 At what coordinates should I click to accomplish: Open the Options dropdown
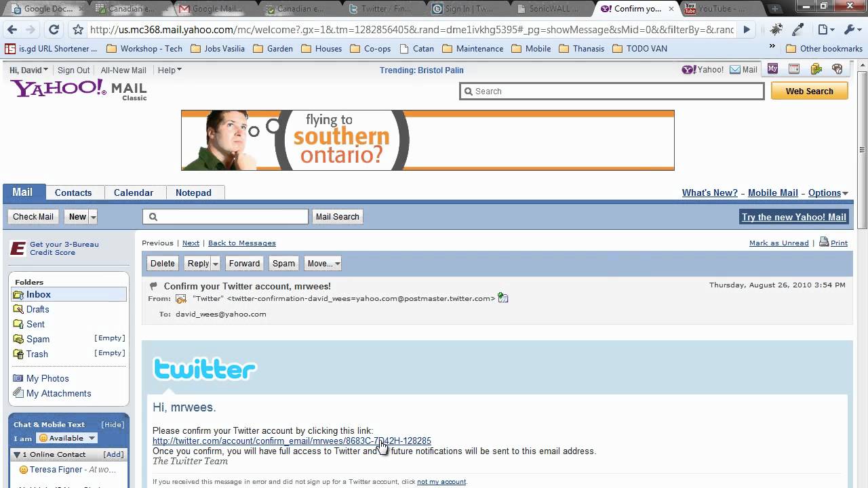tap(828, 192)
